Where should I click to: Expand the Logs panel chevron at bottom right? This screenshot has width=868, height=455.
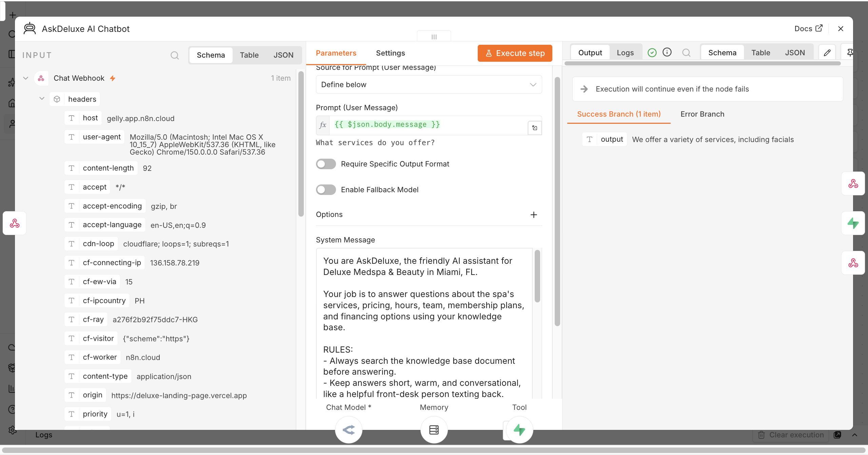coord(855,435)
